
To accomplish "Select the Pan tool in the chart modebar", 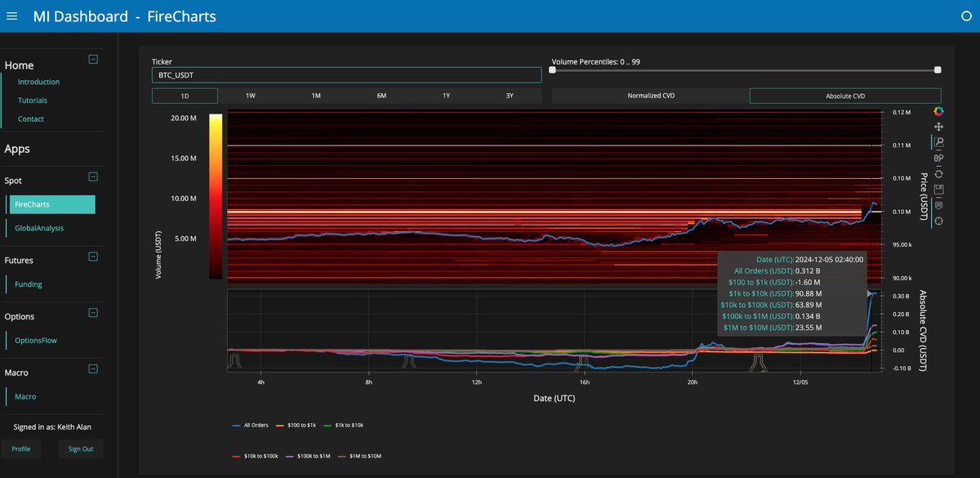I will click(938, 127).
